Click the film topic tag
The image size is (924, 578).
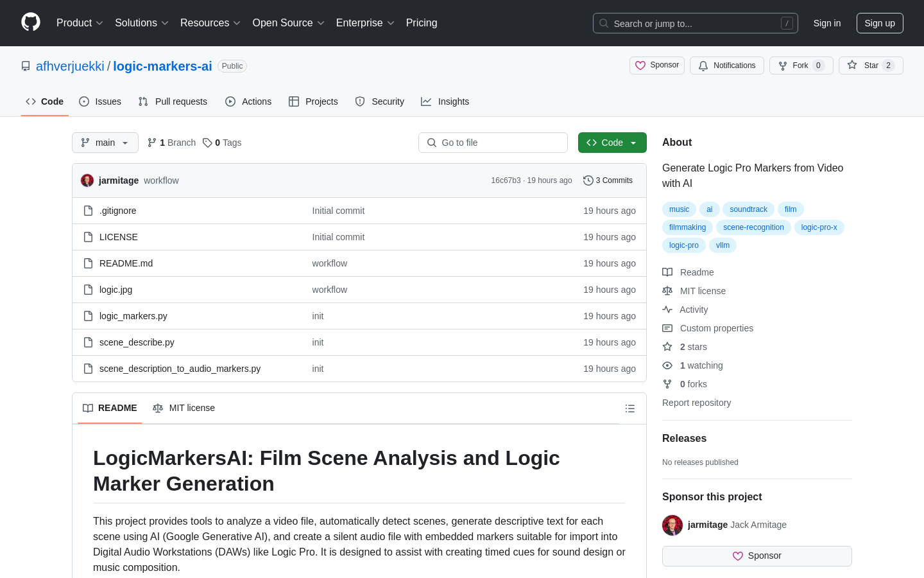click(x=791, y=209)
